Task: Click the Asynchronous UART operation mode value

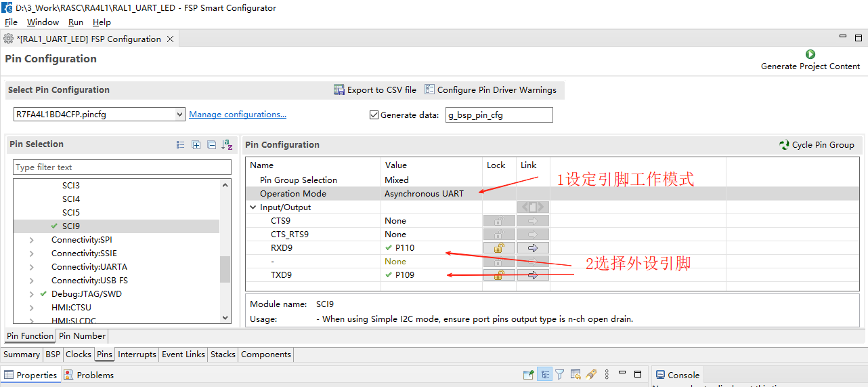Action: 424,193
